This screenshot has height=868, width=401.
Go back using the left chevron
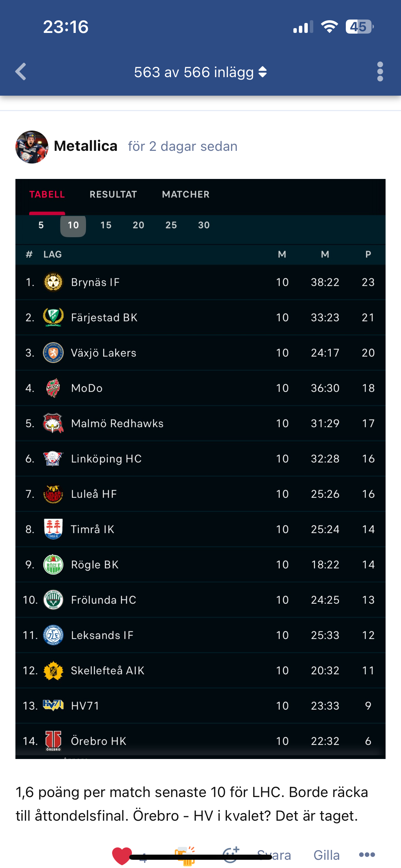tap(21, 72)
